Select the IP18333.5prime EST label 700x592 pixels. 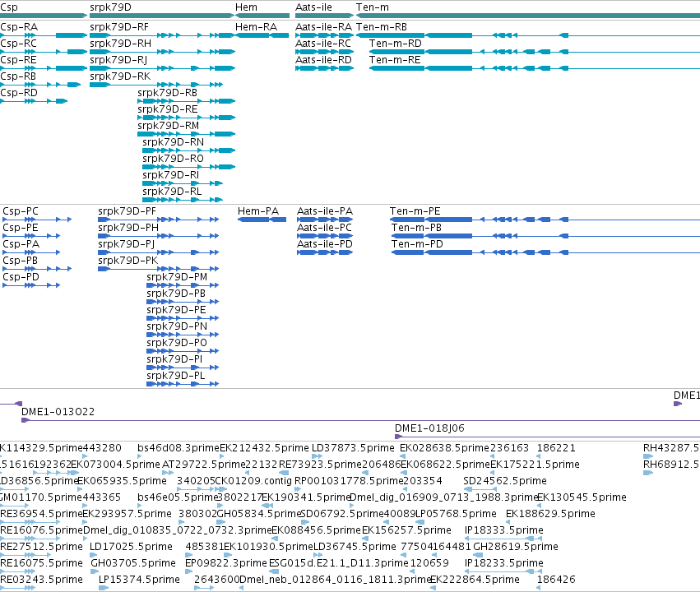(504, 530)
